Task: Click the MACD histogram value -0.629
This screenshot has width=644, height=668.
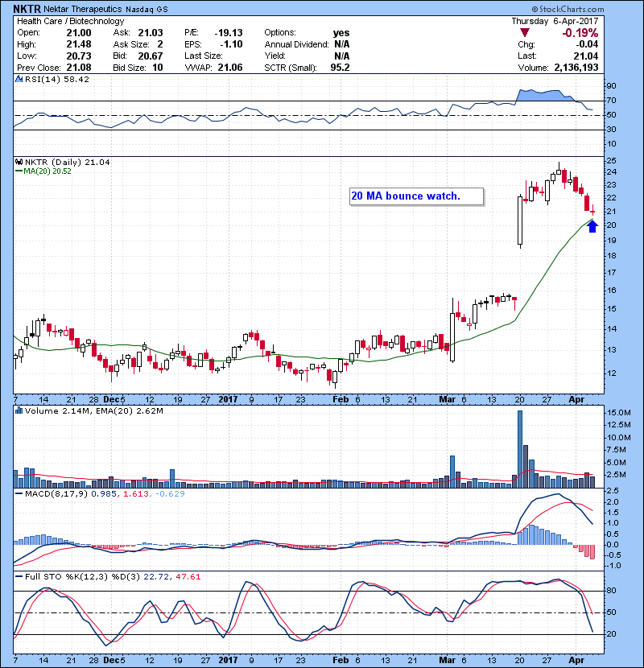Action: point(170,494)
